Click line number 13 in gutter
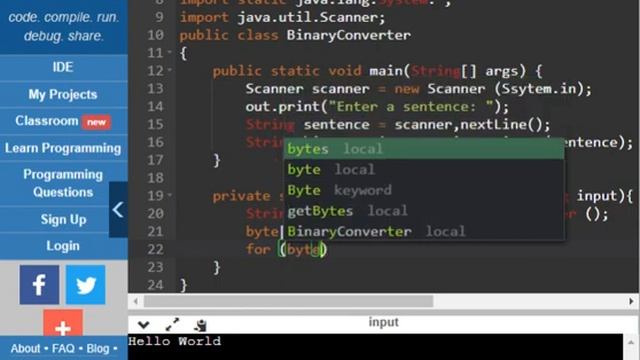Viewport: 640px width, 360px height. (156, 89)
